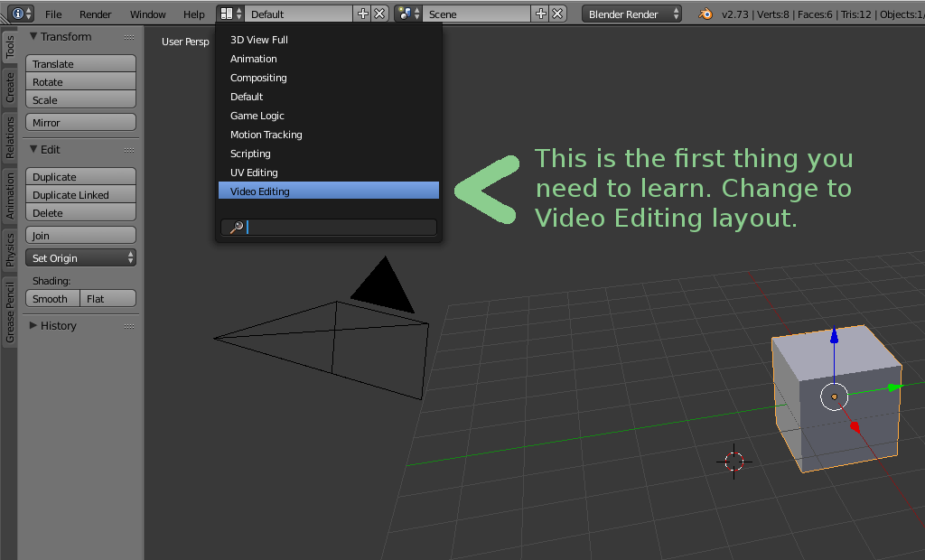Choose Video Editing layout from list
Screen dimensions: 925x560
coord(329,191)
